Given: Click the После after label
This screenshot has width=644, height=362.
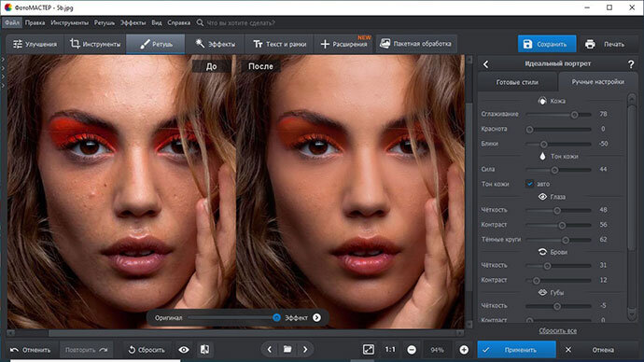Looking at the screenshot, I should point(260,66).
